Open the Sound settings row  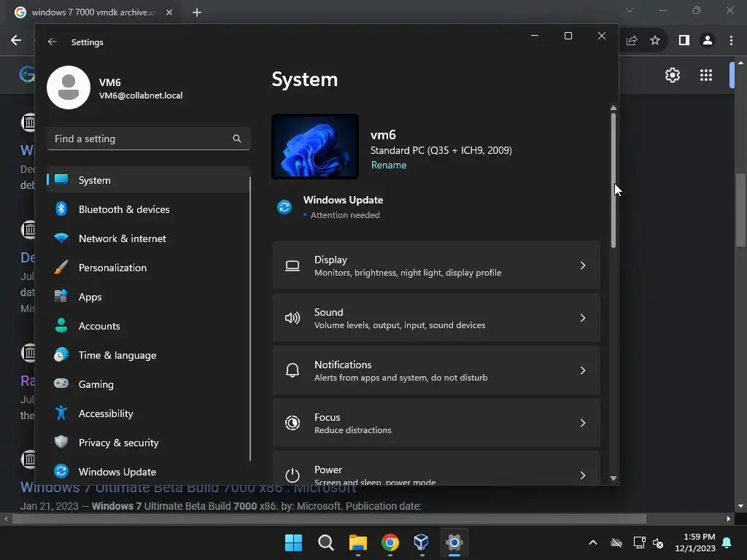point(436,318)
